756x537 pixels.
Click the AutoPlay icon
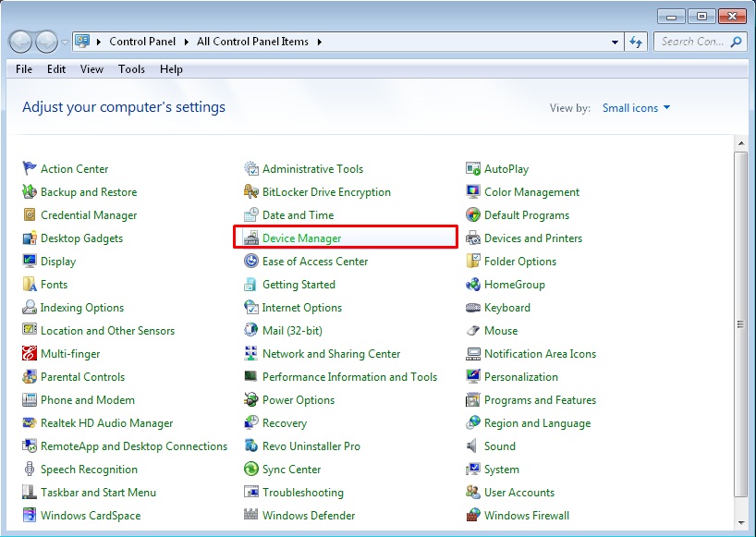[473, 168]
